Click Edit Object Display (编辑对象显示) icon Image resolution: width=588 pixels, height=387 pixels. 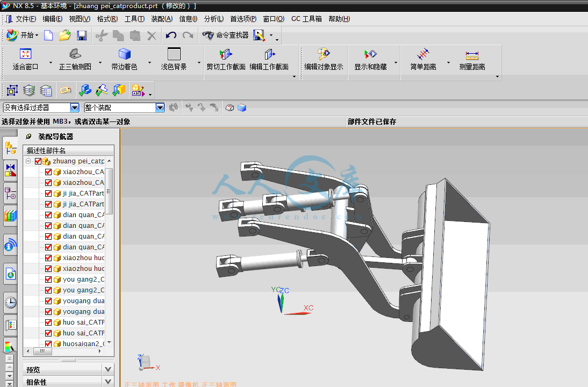(323, 54)
